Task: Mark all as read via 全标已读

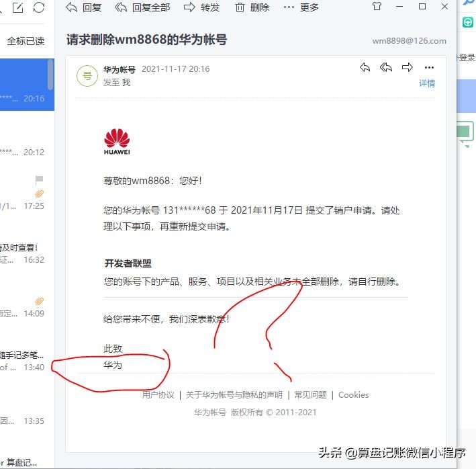Action: click(26, 41)
